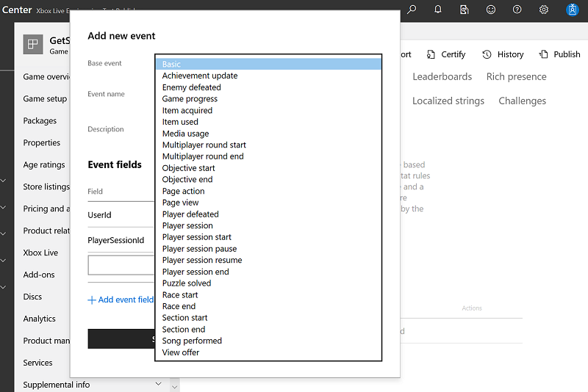
Task: Select Enemy defeated option
Action: tap(268, 87)
